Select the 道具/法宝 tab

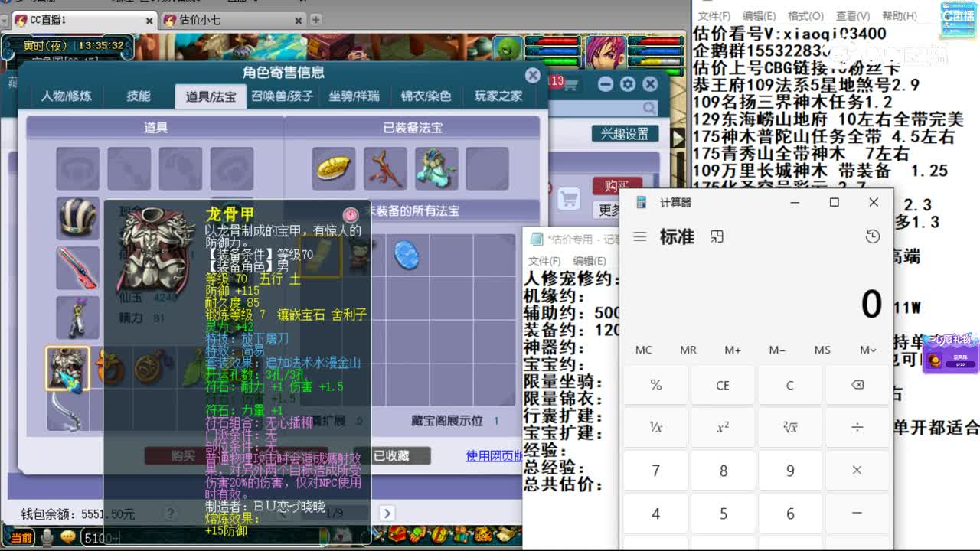(211, 96)
